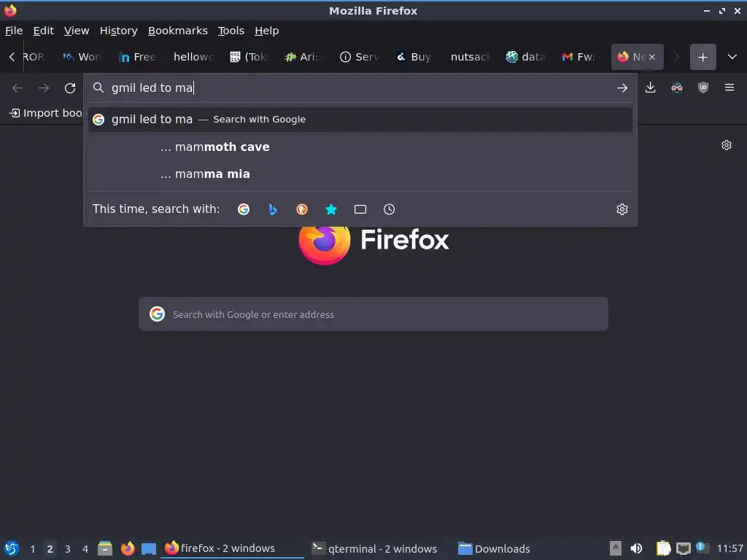747x560 pixels.
Task: Launch Firefox from the taskbar quick launcher
Action: click(127, 548)
